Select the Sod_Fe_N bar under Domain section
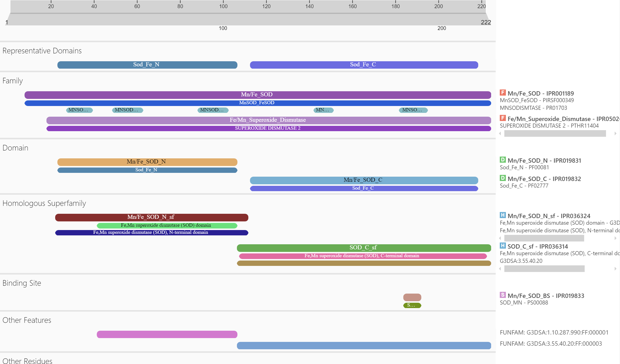 point(147,170)
